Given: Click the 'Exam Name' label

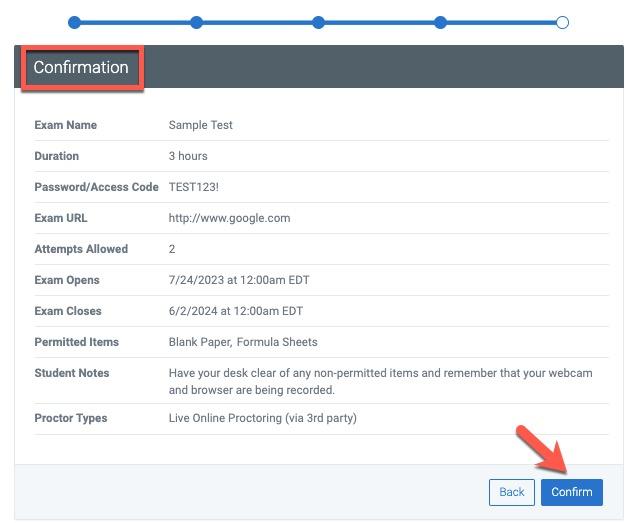Looking at the screenshot, I should (65, 125).
